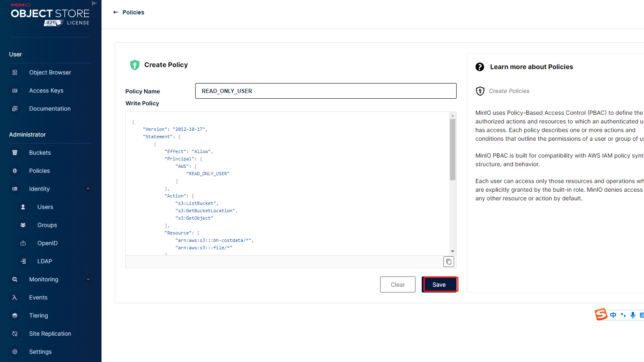
Task: Save the new policy
Action: click(x=439, y=285)
